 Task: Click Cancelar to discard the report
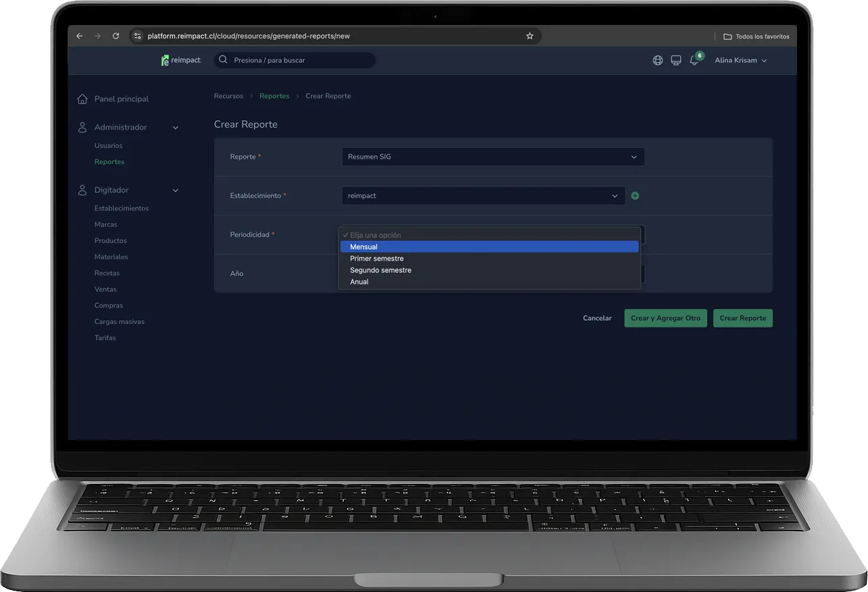(596, 318)
